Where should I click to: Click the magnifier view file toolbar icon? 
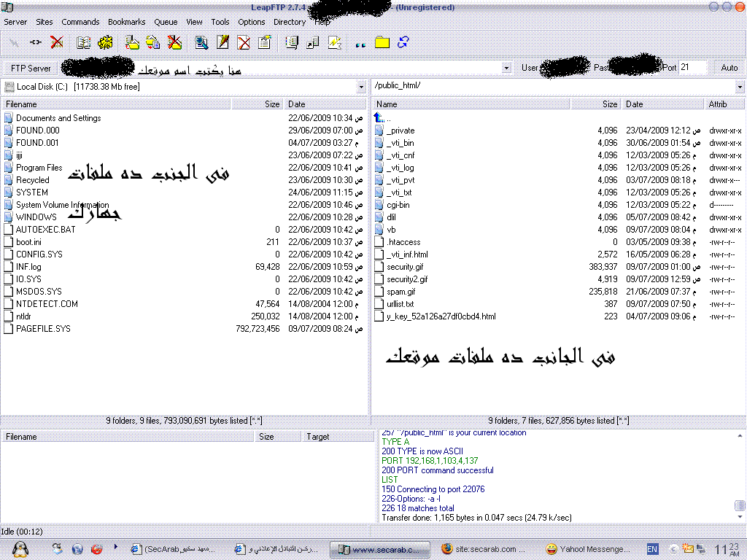point(202,42)
